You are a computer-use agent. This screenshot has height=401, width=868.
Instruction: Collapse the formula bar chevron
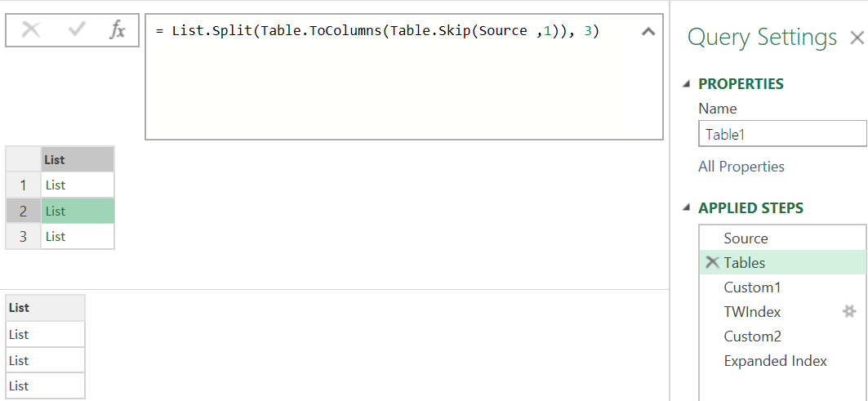[x=648, y=32]
